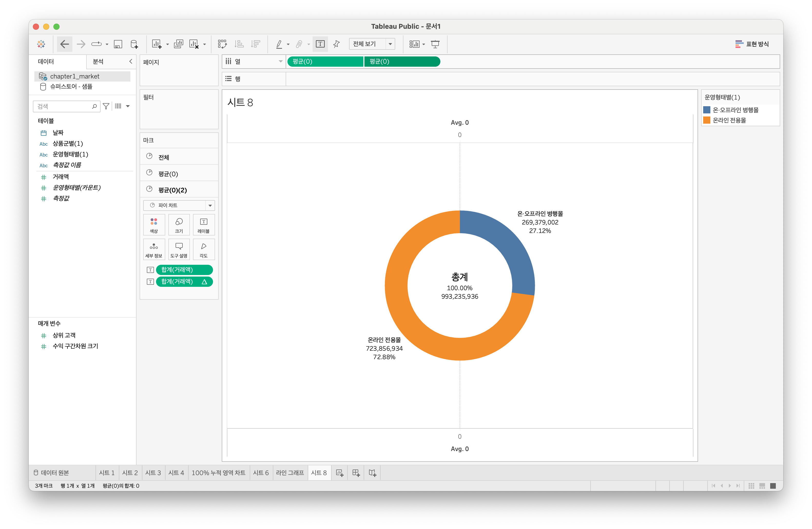Click the Angle card in Marks
The height and width of the screenshot is (529, 812).
point(203,249)
